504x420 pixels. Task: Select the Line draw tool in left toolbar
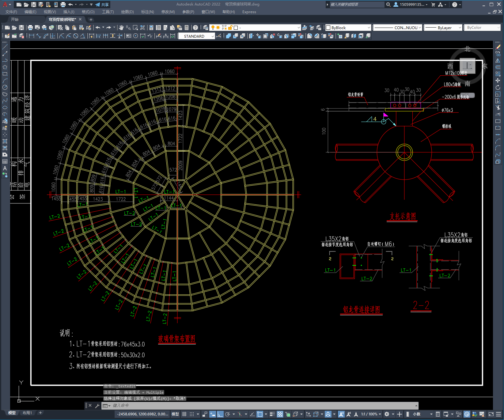5,47
